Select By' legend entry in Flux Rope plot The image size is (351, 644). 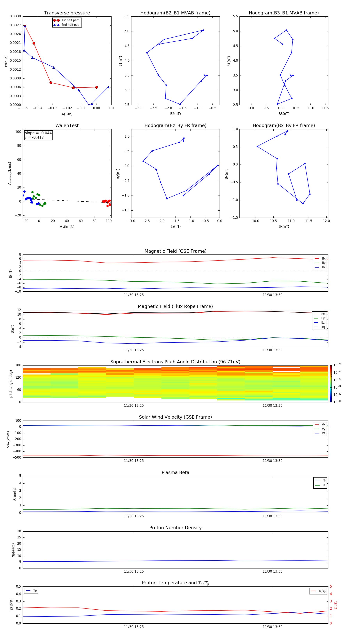(x=320, y=318)
